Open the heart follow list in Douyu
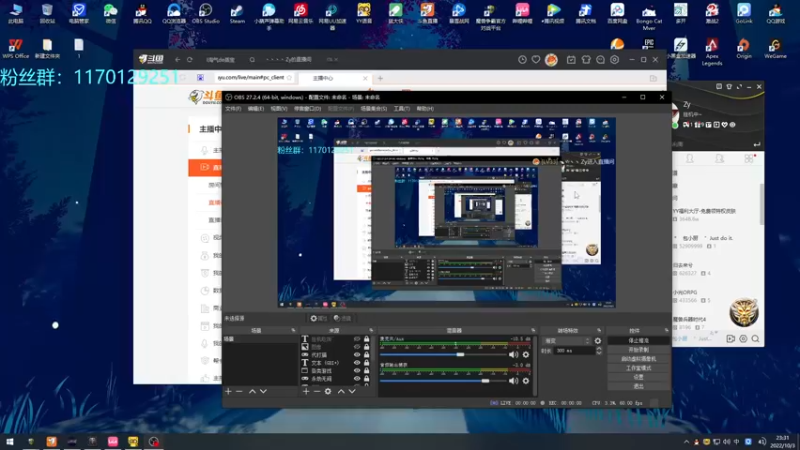This screenshot has height=450, width=800. (x=536, y=60)
